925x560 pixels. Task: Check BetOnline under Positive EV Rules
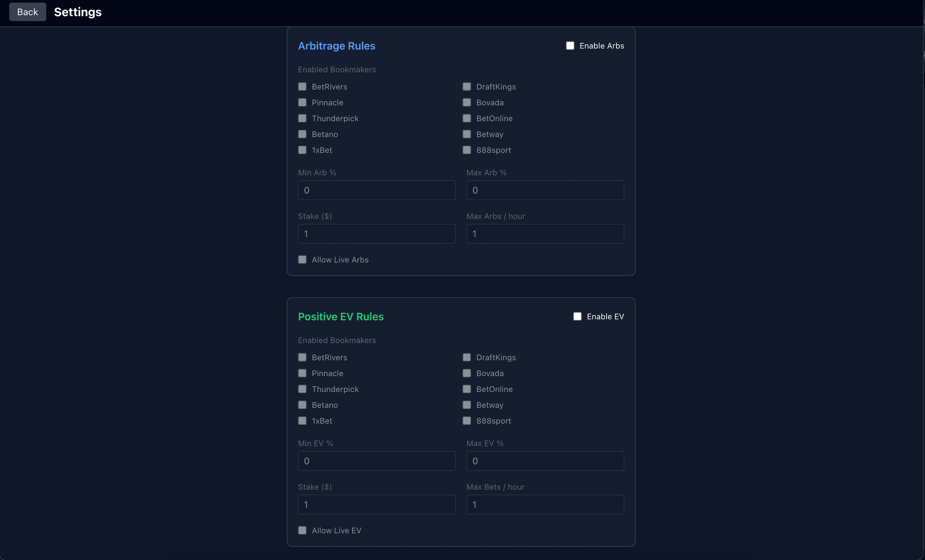pyautogui.click(x=466, y=389)
